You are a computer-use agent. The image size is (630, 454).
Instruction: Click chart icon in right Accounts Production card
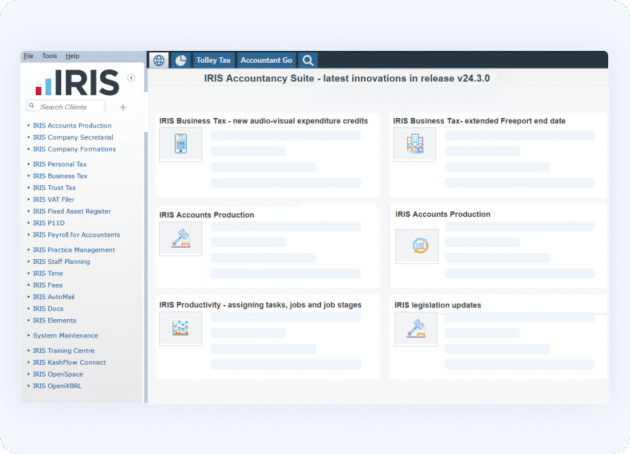point(417,246)
